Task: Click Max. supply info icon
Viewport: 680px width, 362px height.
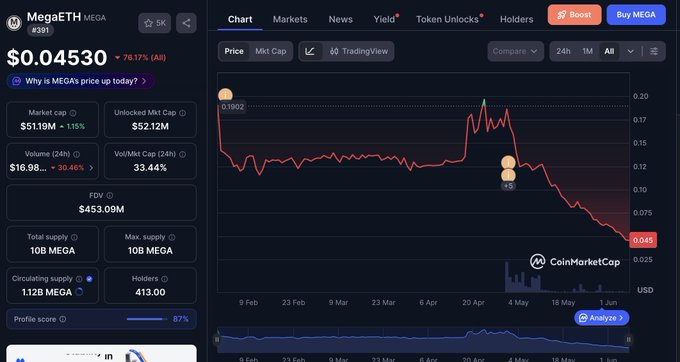Action: point(172,237)
